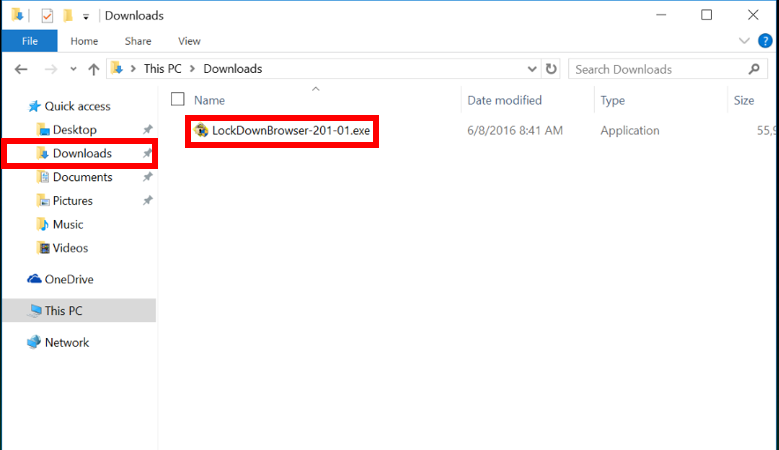Click the Application type cell

tap(629, 131)
